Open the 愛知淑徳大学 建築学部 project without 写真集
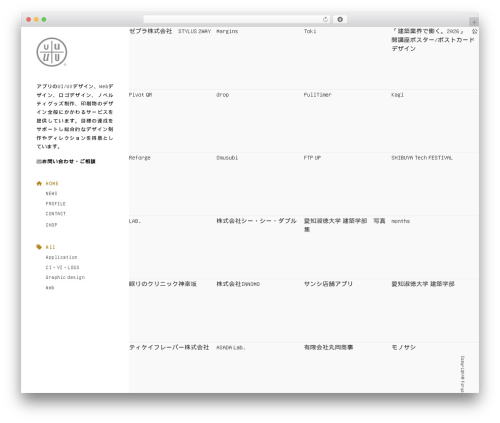 pyautogui.click(x=423, y=284)
